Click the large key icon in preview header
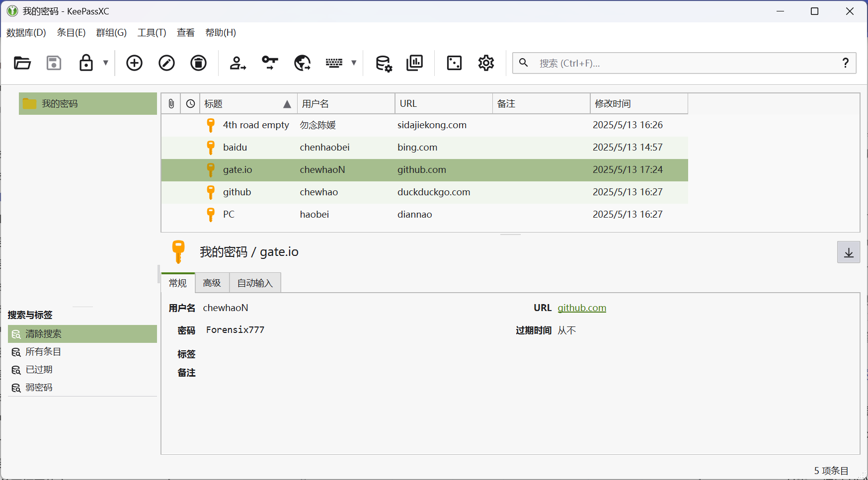Screen dimensions: 868x480 pos(178,252)
